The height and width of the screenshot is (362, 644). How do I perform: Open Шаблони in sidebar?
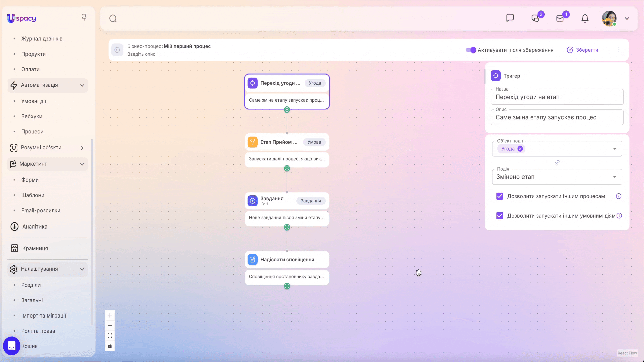coord(33,195)
